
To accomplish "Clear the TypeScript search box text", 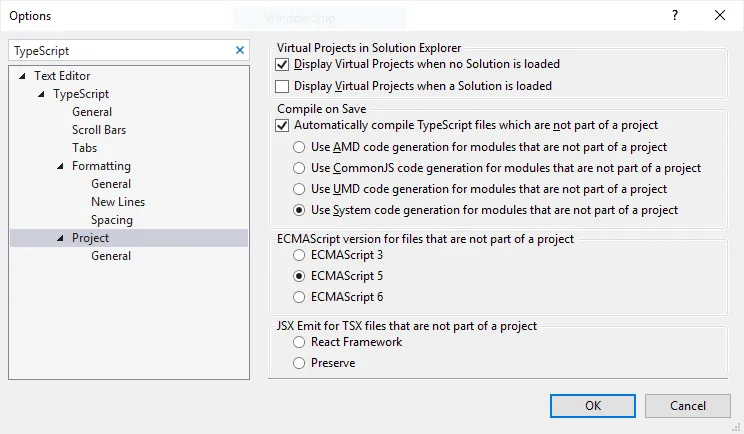I will [240, 50].
